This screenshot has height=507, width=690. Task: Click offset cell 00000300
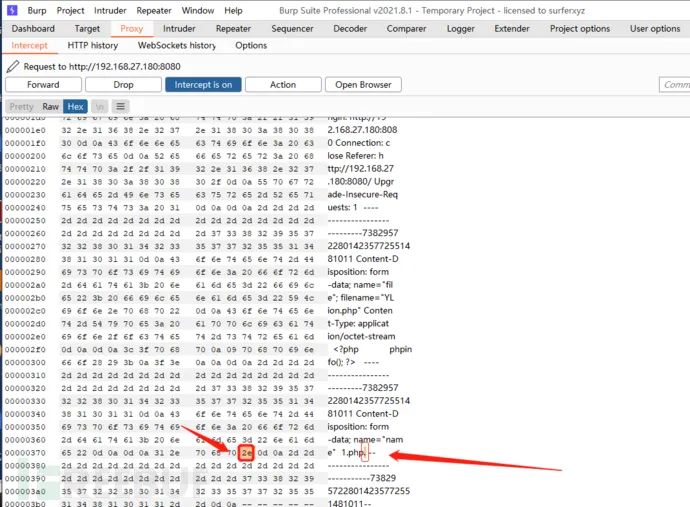click(25, 363)
